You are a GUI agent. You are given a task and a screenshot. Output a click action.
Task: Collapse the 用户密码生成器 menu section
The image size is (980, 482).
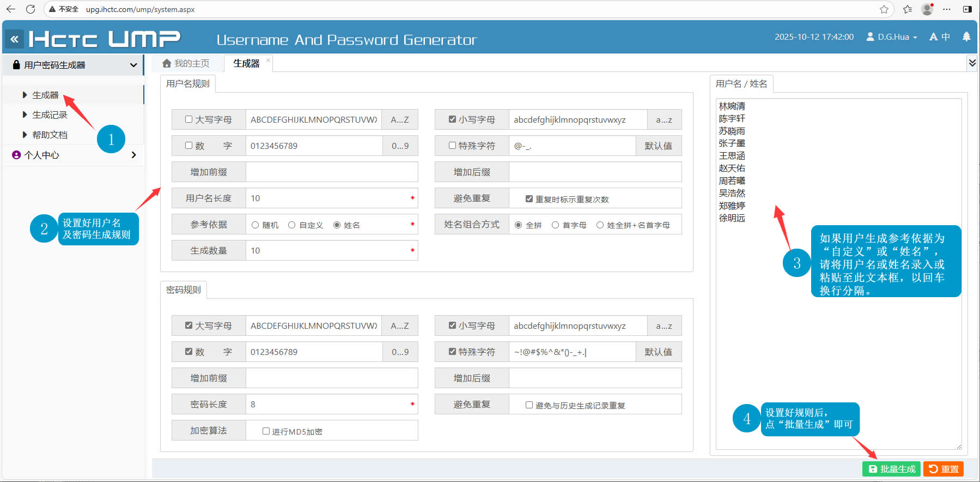tap(133, 65)
